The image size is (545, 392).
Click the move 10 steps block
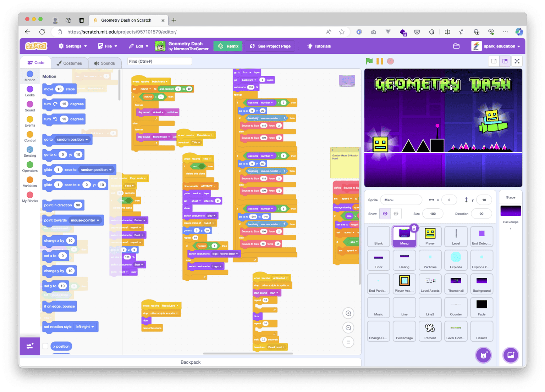[x=60, y=89]
